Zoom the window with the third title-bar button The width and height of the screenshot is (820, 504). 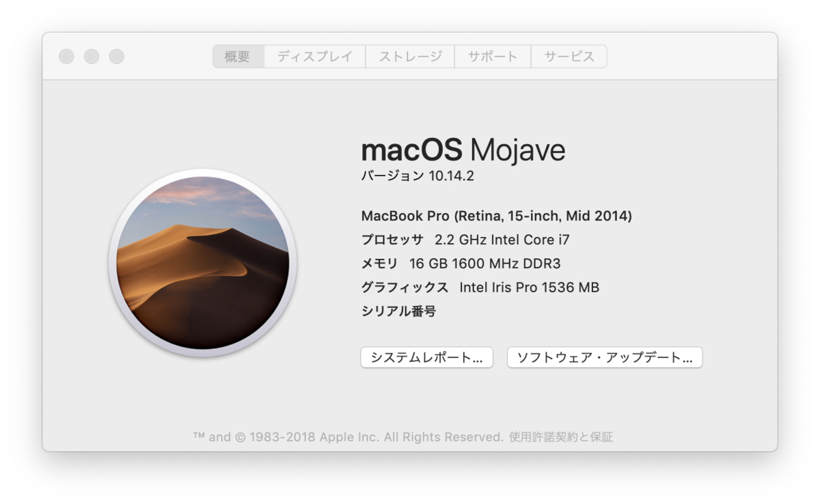(x=117, y=57)
